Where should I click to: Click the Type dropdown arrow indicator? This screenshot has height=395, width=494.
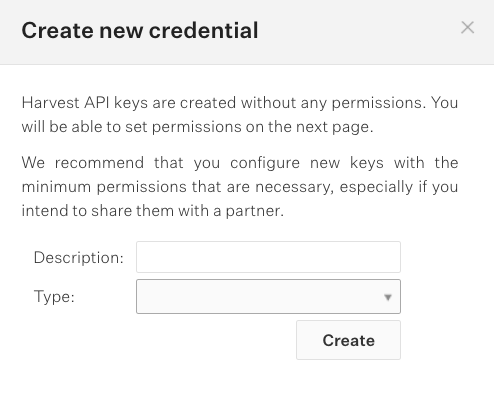[x=388, y=297]
